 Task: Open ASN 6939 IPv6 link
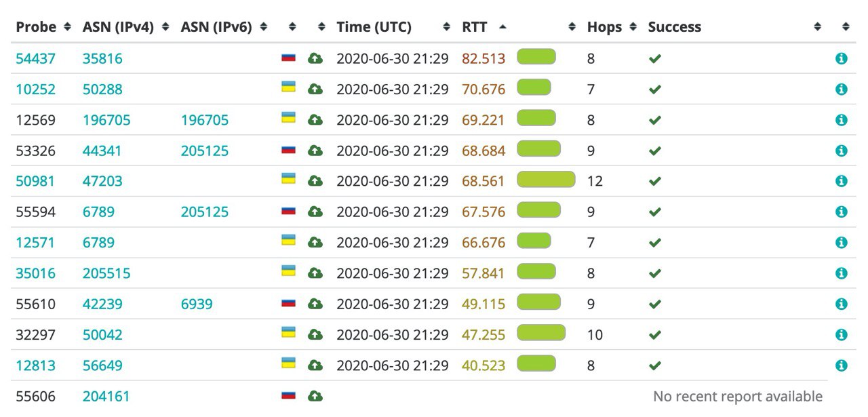[197, 304]
